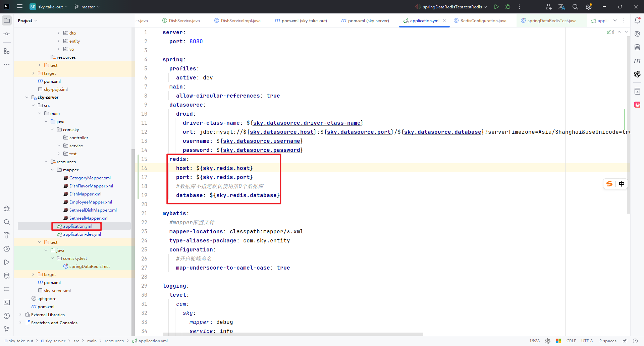This screenshot has height=346, width=644.
Task: Follow the sky.redis.host reference link
Action: tap(226, 168)
